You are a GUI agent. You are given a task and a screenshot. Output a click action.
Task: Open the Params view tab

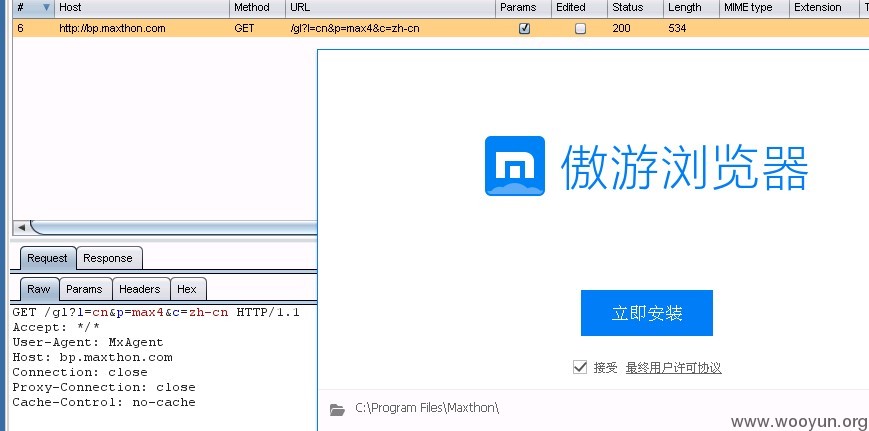coord(84,289)
